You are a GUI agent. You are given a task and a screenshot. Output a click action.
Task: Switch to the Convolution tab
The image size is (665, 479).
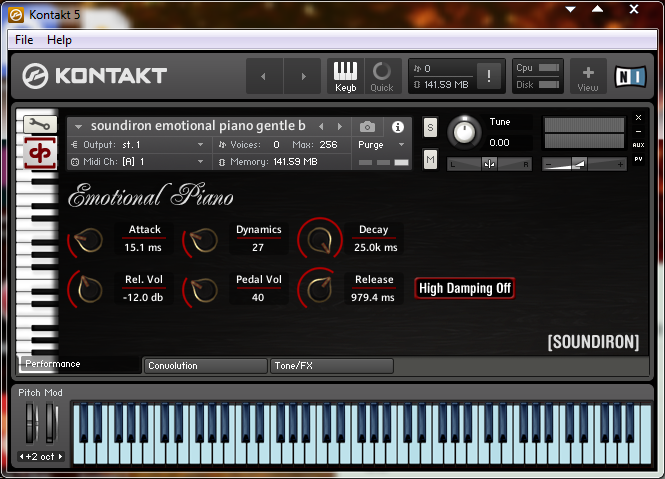(206, 366)
